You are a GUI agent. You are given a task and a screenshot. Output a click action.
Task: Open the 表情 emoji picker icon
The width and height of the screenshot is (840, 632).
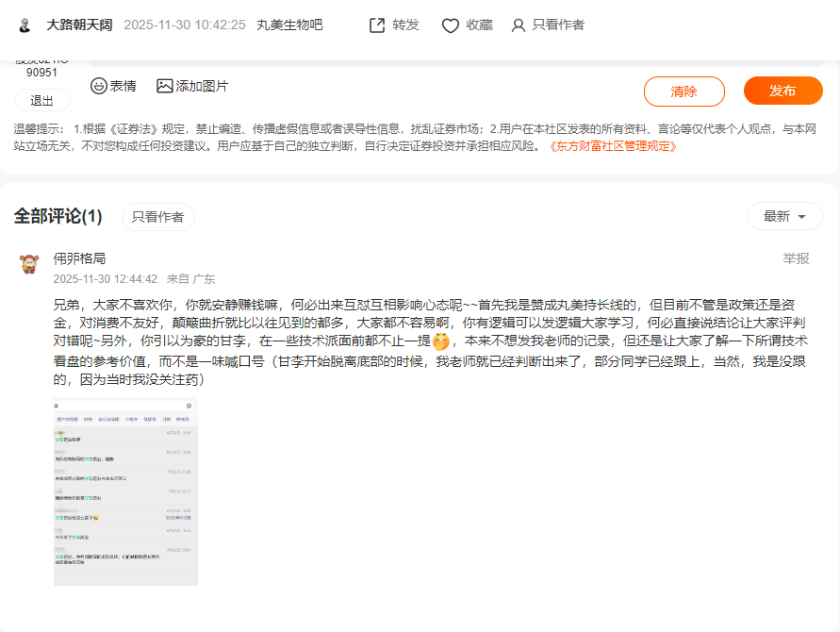(x=99, y=86)
